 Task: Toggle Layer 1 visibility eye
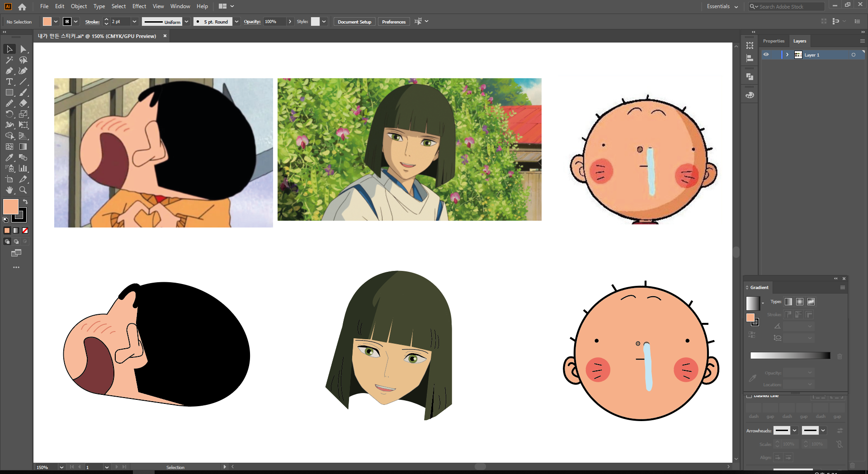(766, 55)
